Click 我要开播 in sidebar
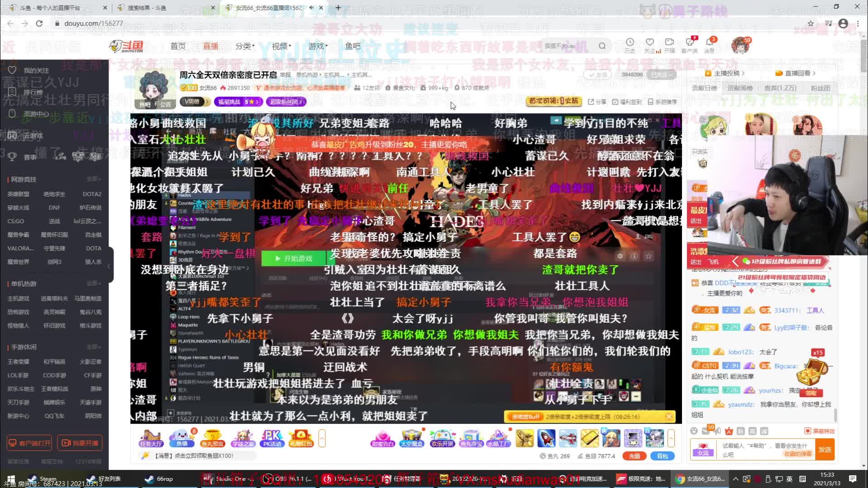The width and height of the screenshot is (868, 488). (x=80, y=443)
